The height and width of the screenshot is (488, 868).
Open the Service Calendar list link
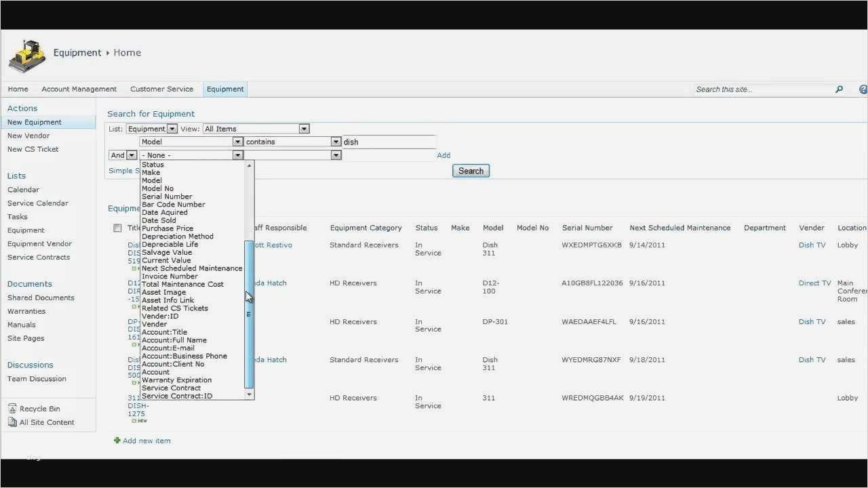(38, 203)
